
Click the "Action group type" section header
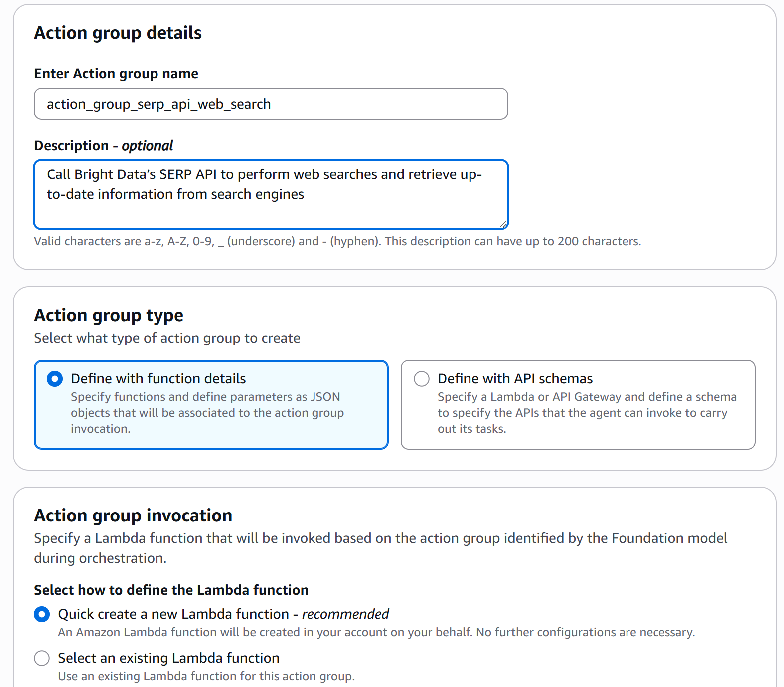tap(108, 315)
